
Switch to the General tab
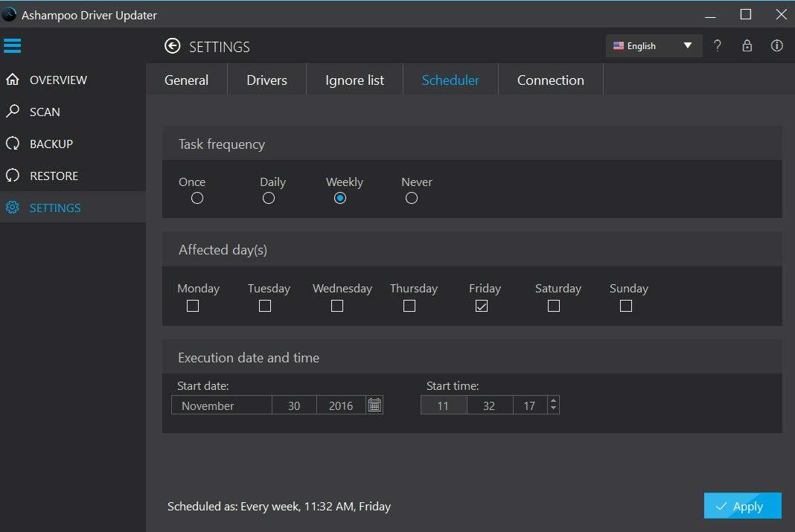pyautogui.click(x=187, y=80)
